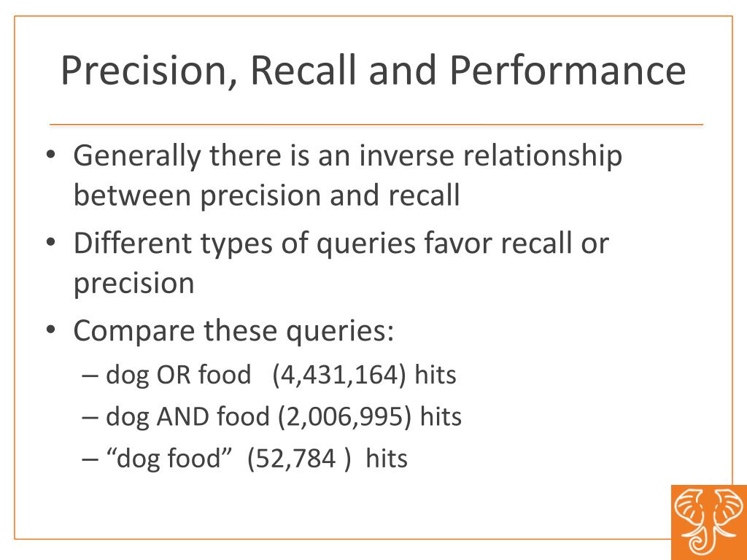The image size is (747, 560).
Task: Click the word 'recall' ending first bullet
Action: [x=424, y=195]
